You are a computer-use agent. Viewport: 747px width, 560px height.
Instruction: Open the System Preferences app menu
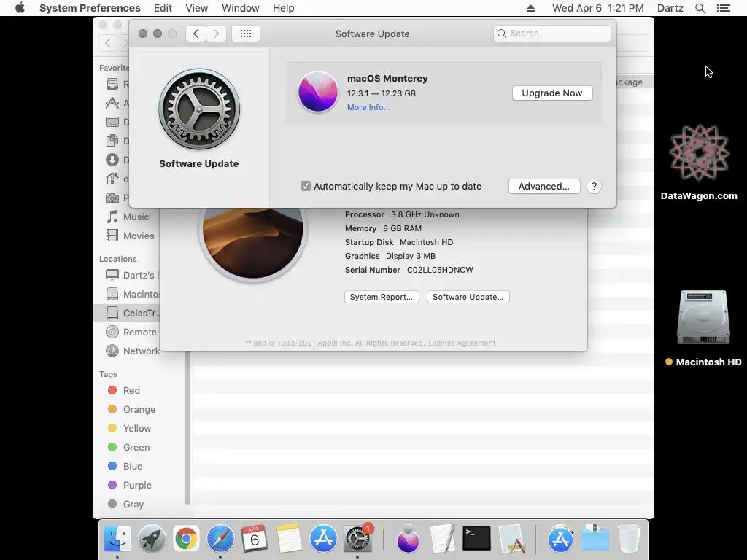pos(90,8)
